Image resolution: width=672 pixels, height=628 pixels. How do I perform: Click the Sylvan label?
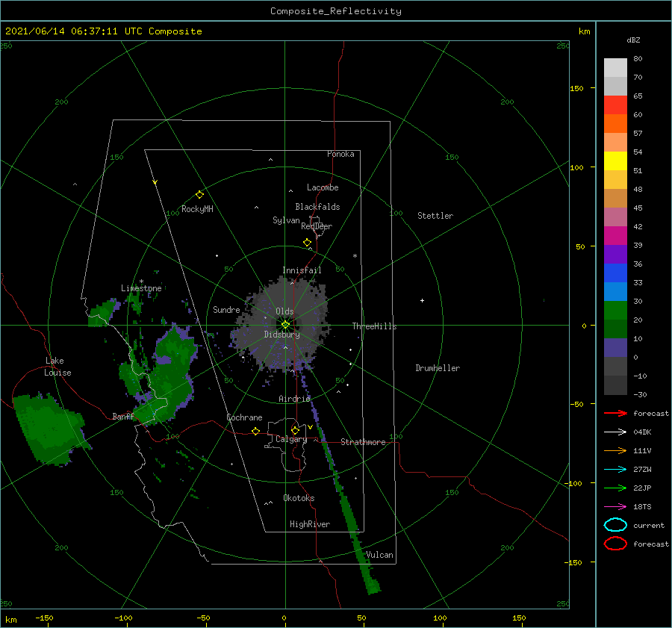coord(286,220)
